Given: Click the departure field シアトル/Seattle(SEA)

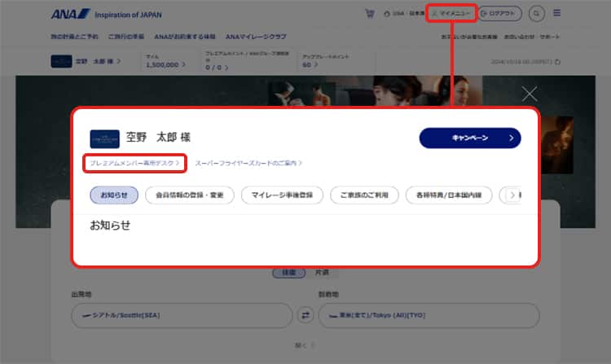Looking at the screenshot, I should pyautogui.click(x=181, y=315).
